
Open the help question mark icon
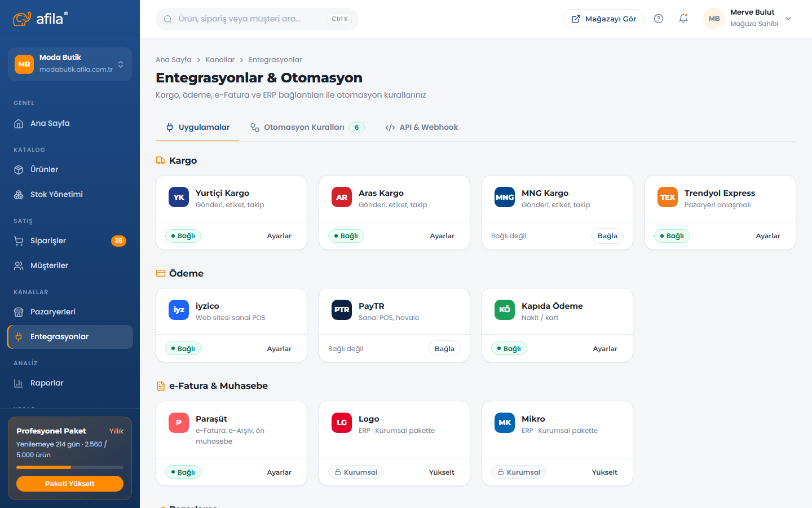point(659,19)
